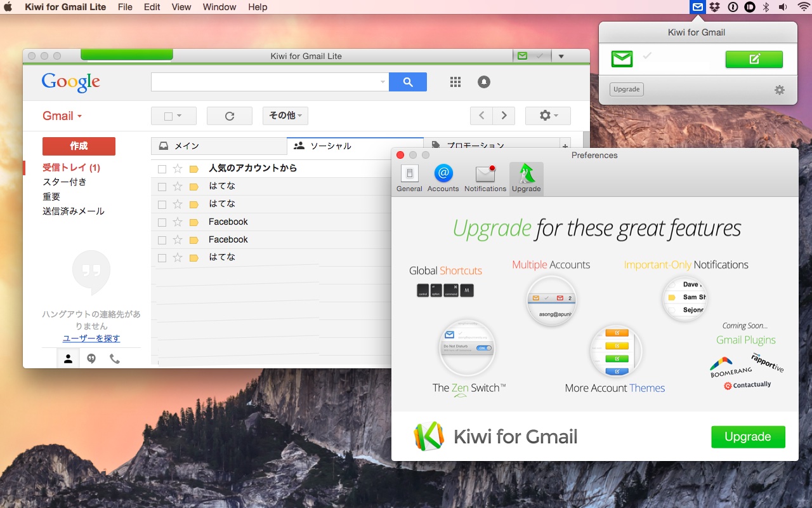Click the mail icon in the Kiwi window title bar
Viewport: 812px width, 508px height.
tap(522, 56)
